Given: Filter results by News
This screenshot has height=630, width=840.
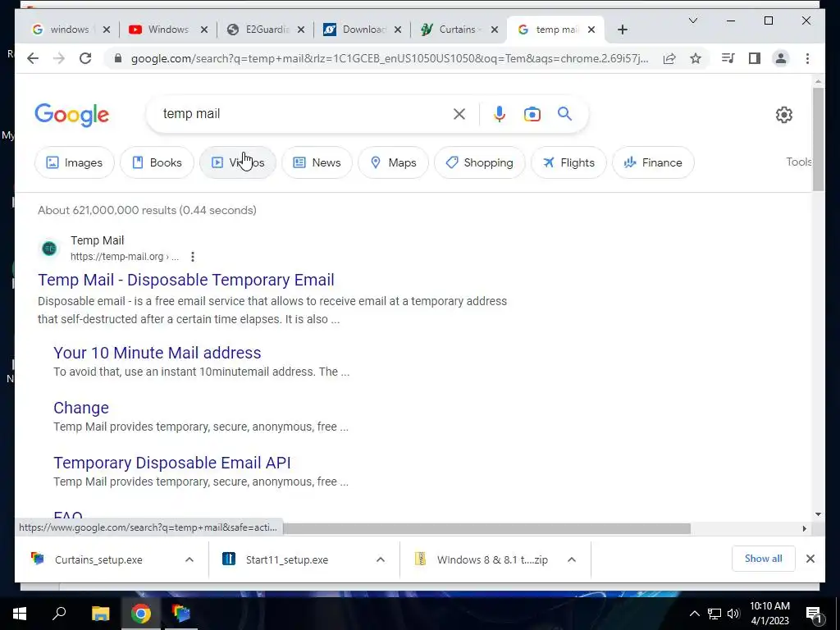Looking at the screenshot, I should pos(317,162).
